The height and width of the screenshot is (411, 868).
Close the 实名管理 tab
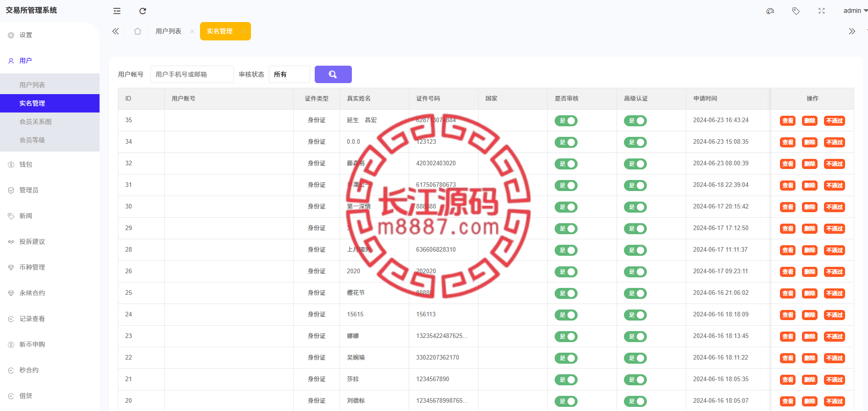pyautogui.click(x=243, y=31)
